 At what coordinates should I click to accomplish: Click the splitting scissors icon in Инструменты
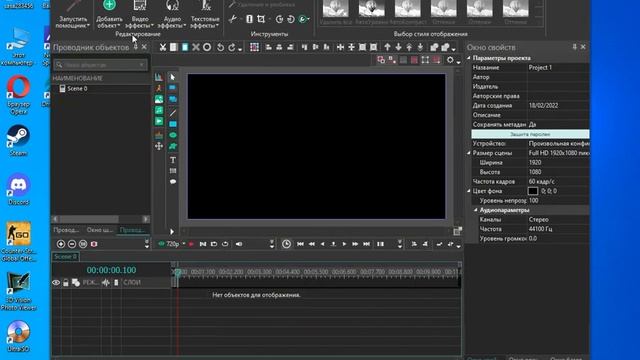pyautogui.click(x=232, y=19)
